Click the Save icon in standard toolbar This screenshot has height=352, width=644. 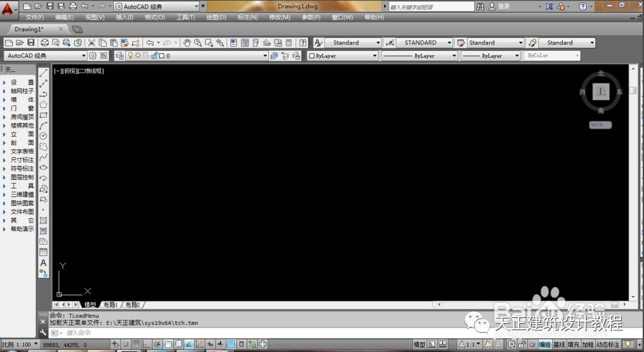[x=31, y=42]
